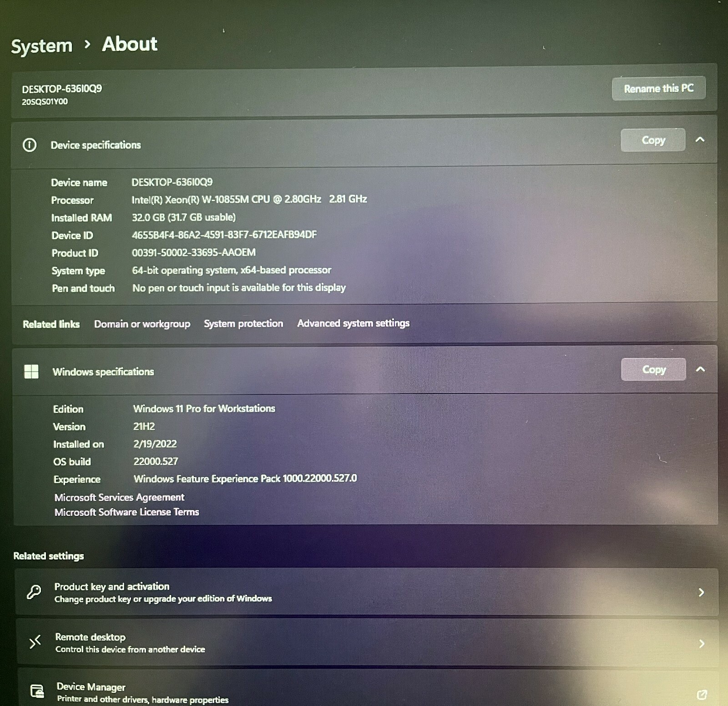The width and height of the screenshot is (728, 706).
Task: Click PC name DESKTOP-63610Q9 at top
Action: pyautogui.click(x=62, y=89)
